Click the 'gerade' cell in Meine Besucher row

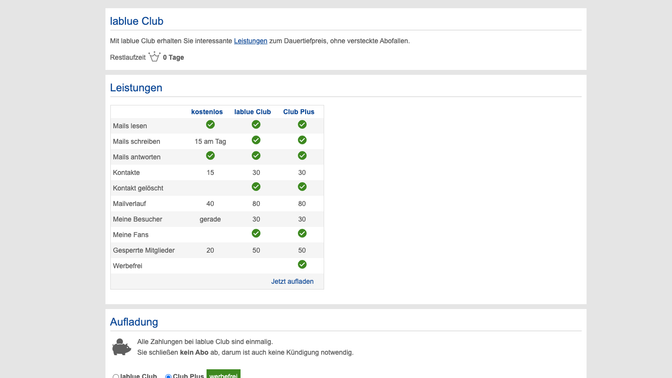[210, 219]
